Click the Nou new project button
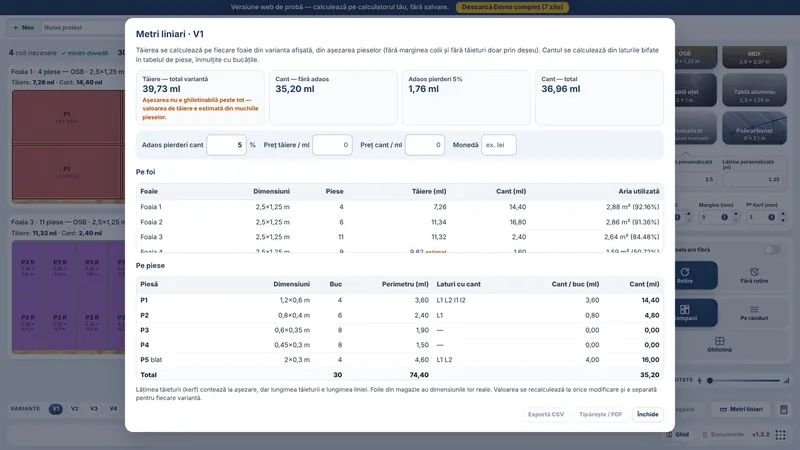The width and height of the screenshot is (800, 450). (x=23, y=28)
